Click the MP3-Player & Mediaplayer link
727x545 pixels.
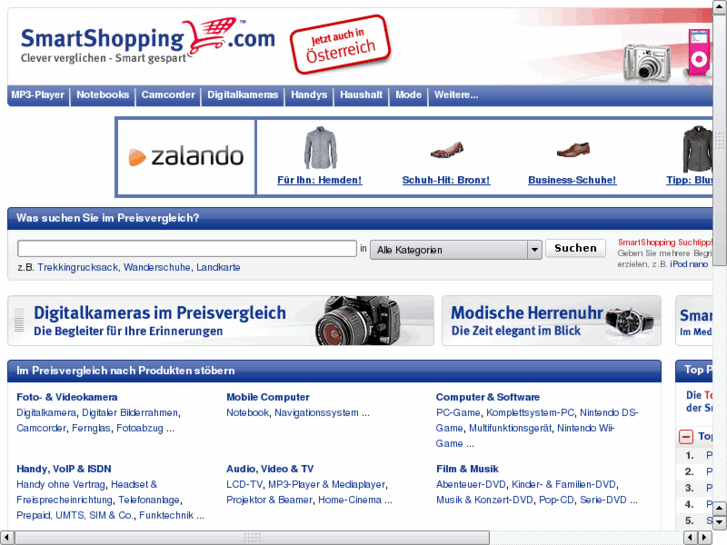pos(326,484)
